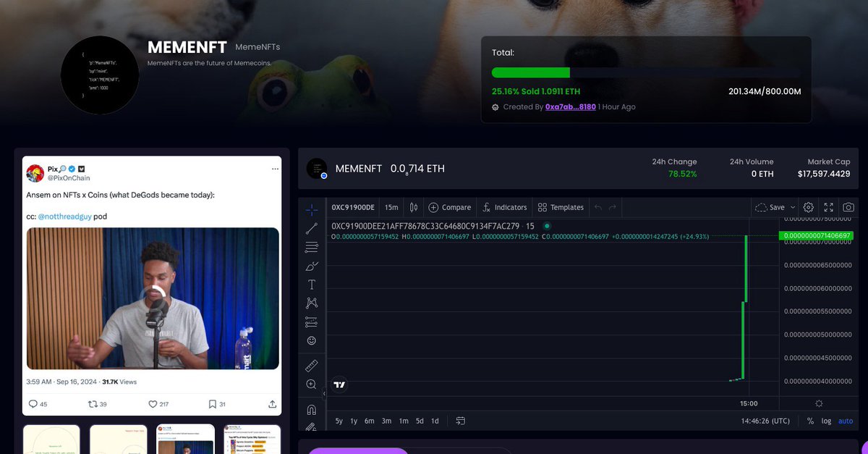Viewport: 868px width, 454px height.
Task: Open the Indicators dialog
Action: coord(504,207)
